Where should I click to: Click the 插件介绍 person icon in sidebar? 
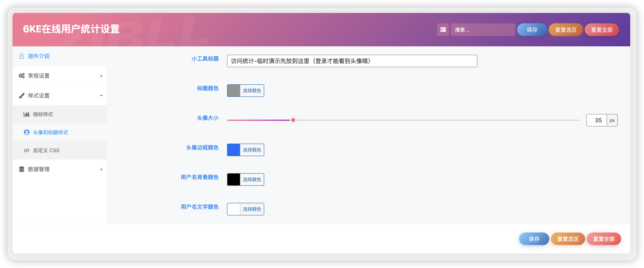tap(21, 56)
